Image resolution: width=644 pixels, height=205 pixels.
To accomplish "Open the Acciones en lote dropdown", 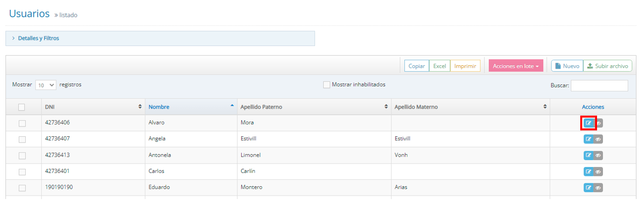I will 516,66.
